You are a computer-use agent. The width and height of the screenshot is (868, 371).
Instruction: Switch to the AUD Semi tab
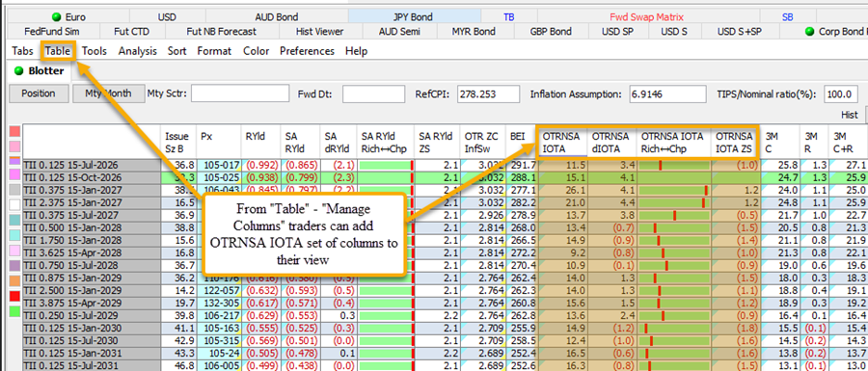(399, 32)
